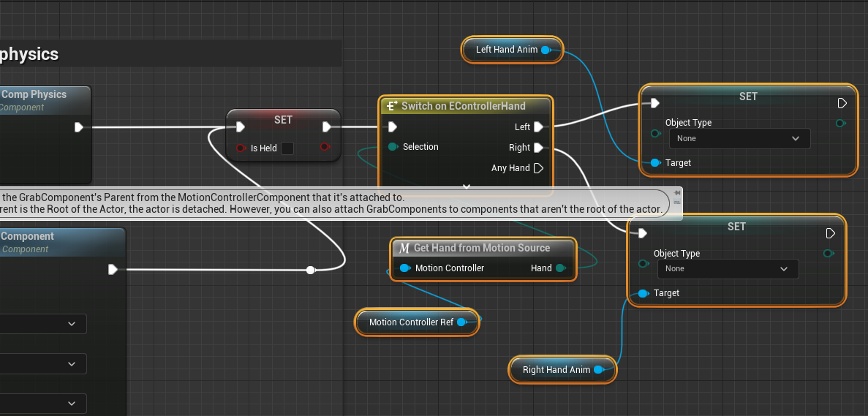Select the Get Hand from Motion Source title
The width and height of the screenshot is (868, 416).
(482, 248)
